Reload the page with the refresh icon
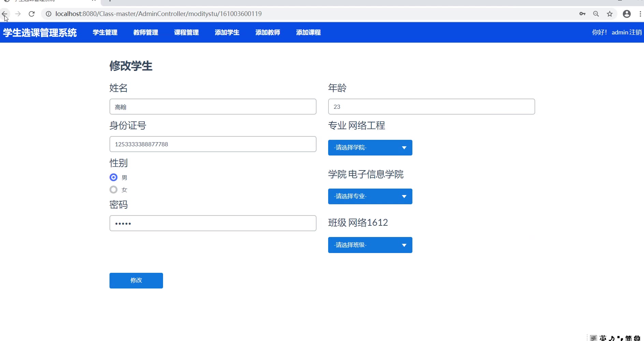 pyautogui.click(x=32, y=14)
